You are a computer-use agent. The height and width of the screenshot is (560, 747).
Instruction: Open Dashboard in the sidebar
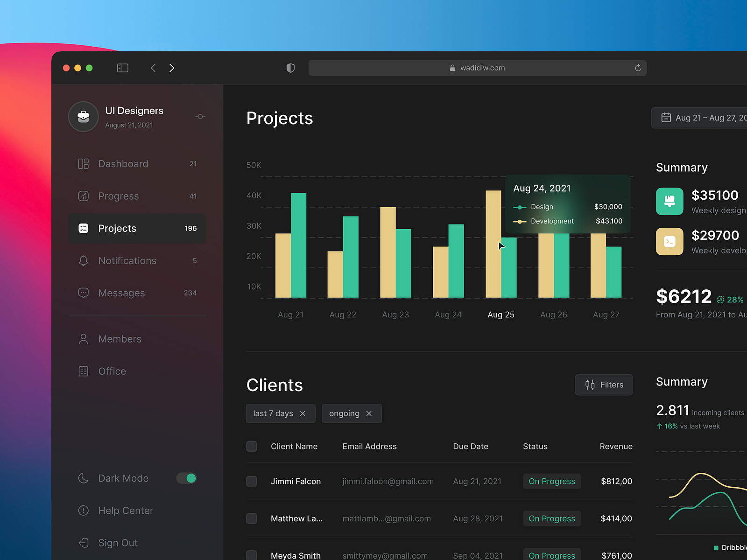click(137, 164)
